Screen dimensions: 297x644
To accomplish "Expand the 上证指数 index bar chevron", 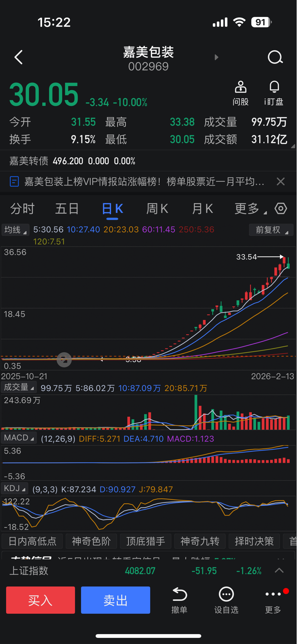I will click(279, 571).
